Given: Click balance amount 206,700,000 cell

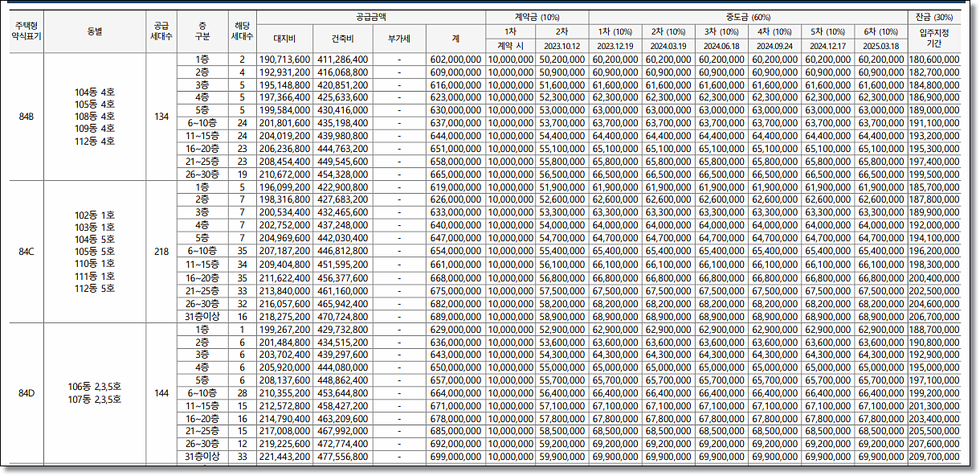Looking at the screenshot, I should [x=933, y=317].
